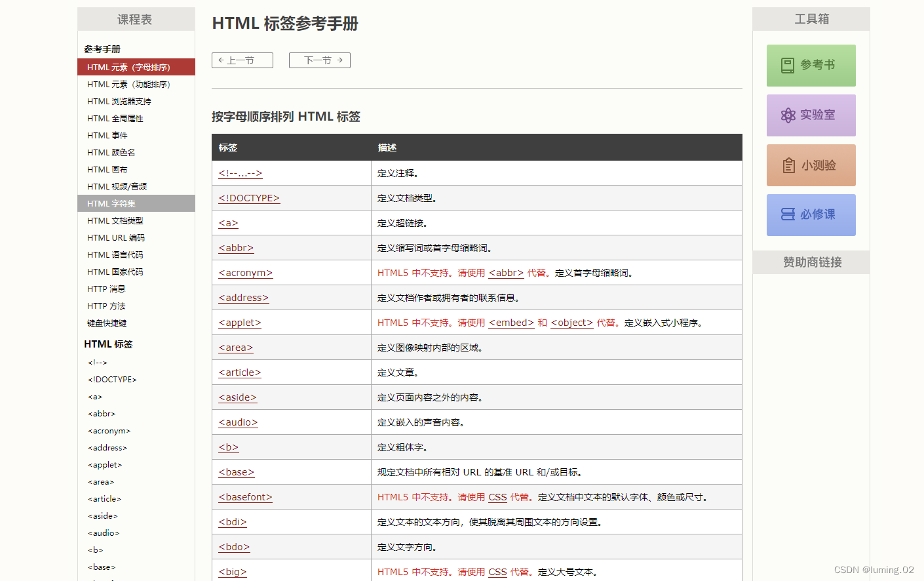Viewport: 924px width, 581px height.
Task: Open HTTP 消息 sidebar item
Action: [x=136, y=289]
